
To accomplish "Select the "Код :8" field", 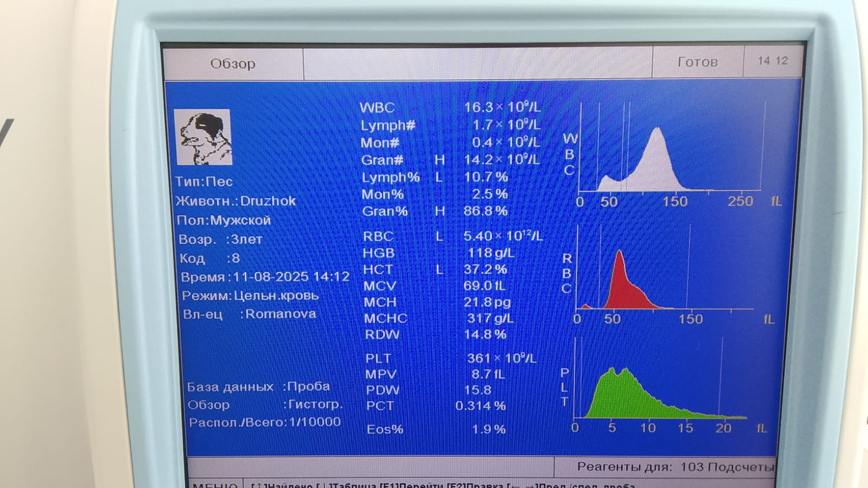I will click(210, 258).
